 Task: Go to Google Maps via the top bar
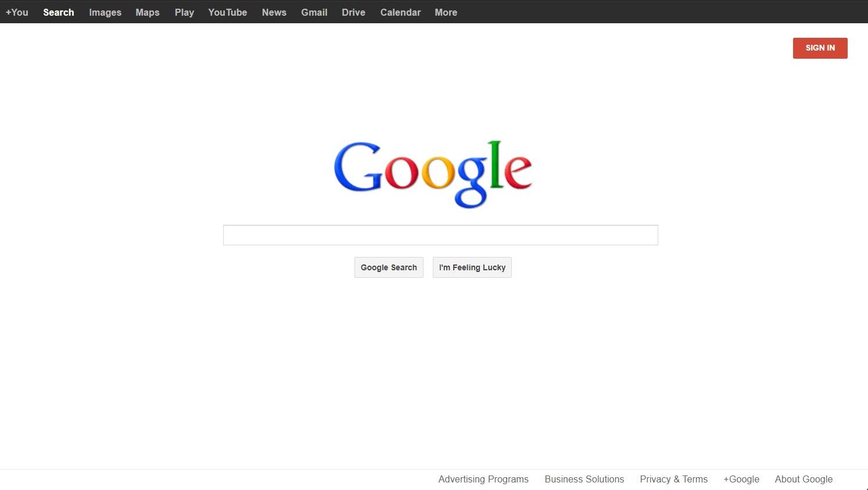(x=147, y=12)
